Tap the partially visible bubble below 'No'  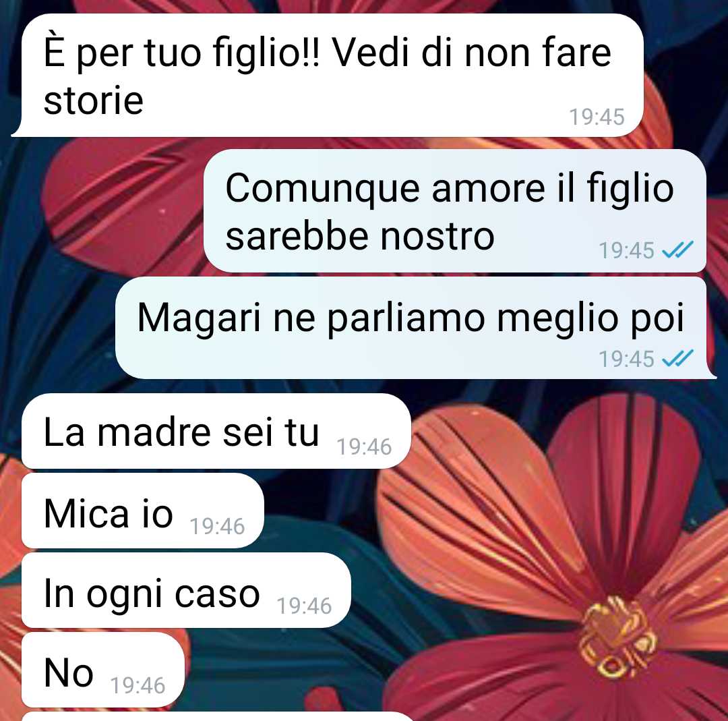[x=217, y=716]
